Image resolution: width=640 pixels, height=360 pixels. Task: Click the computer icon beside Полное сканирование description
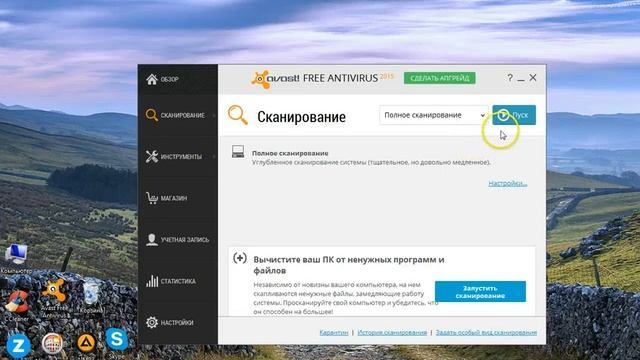[x=238, y=151]
